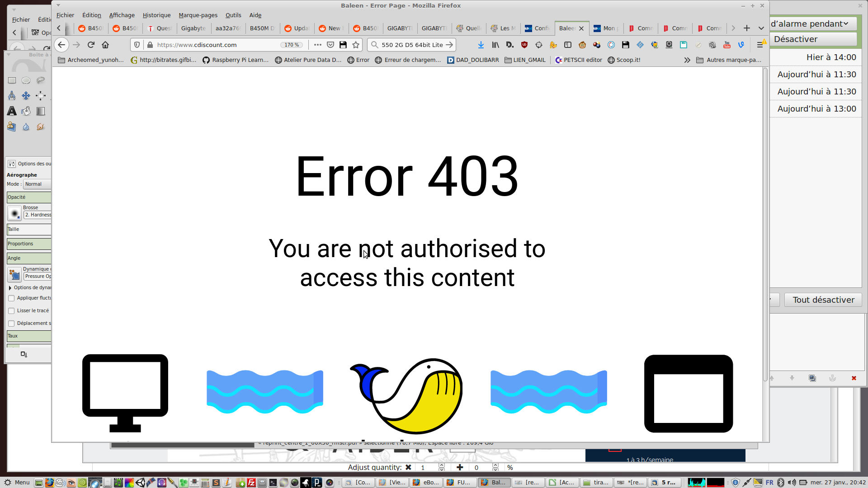This screenshot has height=488, width=868.
Task: Click the reload page button
Action: [x=91, y=45]
